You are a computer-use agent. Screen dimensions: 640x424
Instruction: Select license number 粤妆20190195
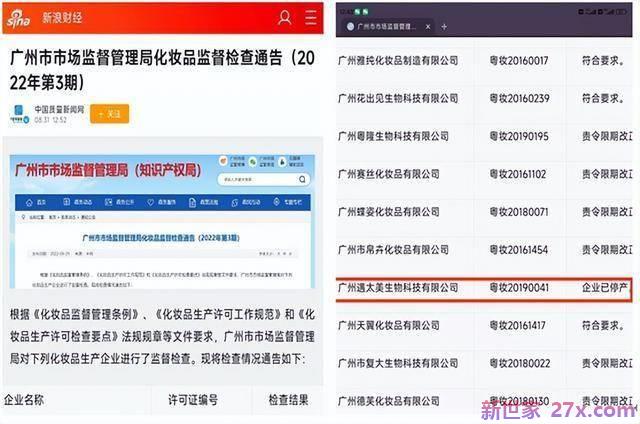519,136
